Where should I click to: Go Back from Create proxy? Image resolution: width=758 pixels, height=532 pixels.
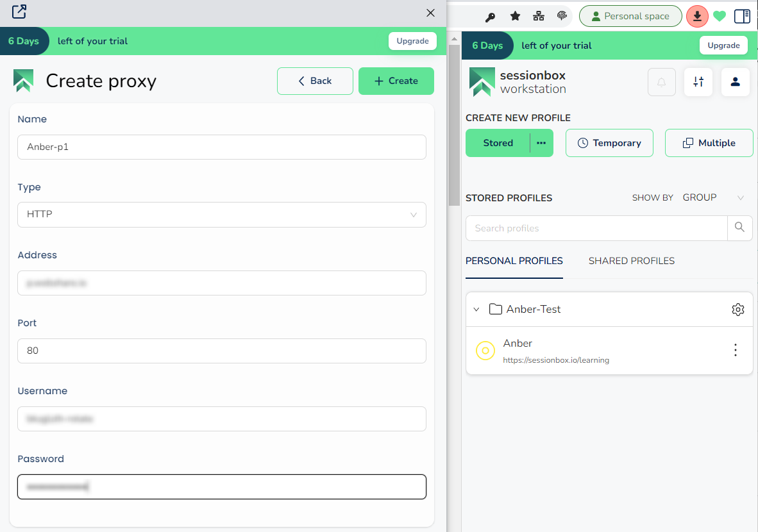point(315,81)
